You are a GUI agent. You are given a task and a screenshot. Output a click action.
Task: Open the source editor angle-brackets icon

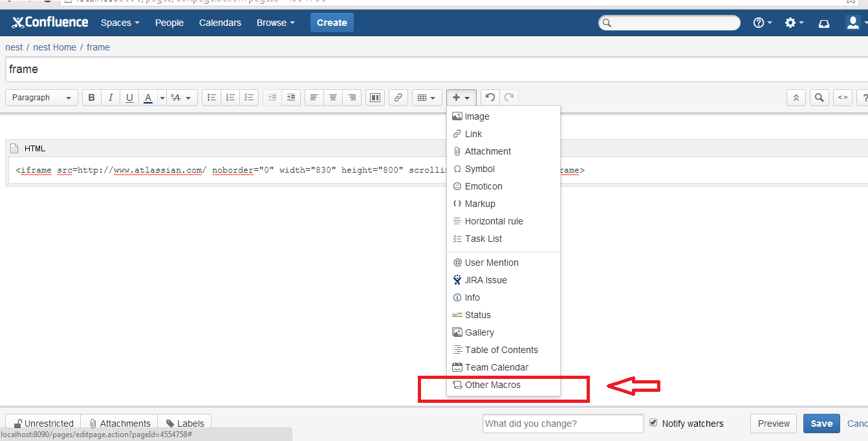click(843, 98)
